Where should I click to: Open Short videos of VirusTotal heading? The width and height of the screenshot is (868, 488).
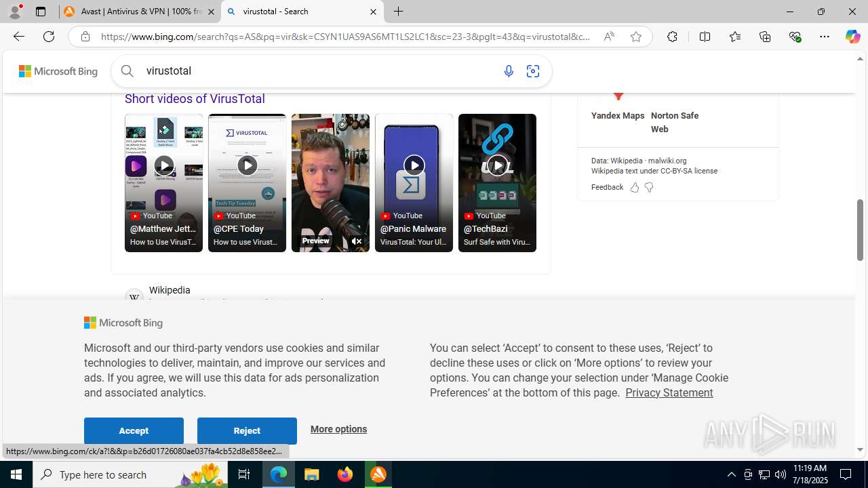point(195,99)
